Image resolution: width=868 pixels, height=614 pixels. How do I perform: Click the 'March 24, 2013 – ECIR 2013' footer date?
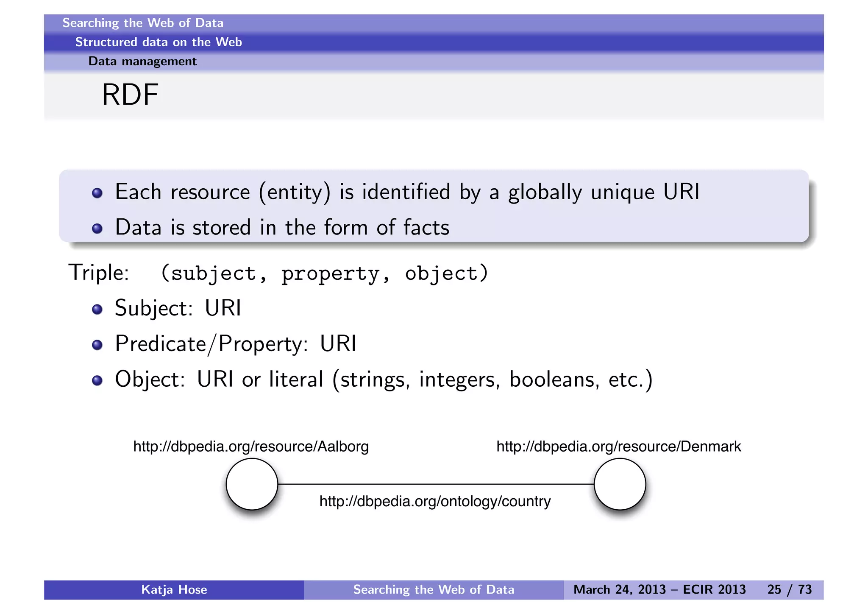(659, 590)
